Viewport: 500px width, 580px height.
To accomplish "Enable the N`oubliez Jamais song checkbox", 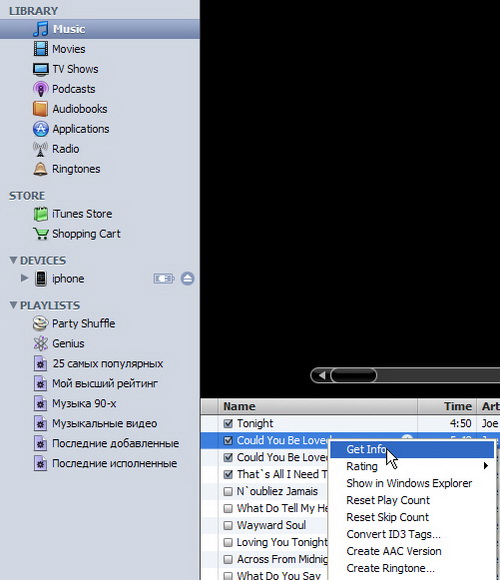I will pos(228,491).
